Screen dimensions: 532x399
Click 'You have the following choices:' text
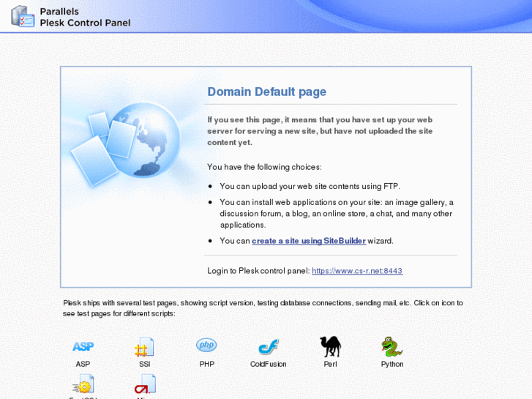point(264,167)
